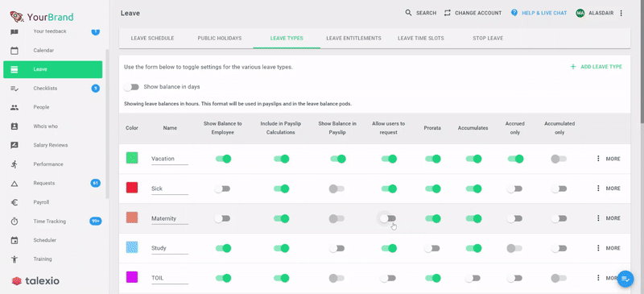Click the plus icon for Add Leave Type

(x=573, y=67)
